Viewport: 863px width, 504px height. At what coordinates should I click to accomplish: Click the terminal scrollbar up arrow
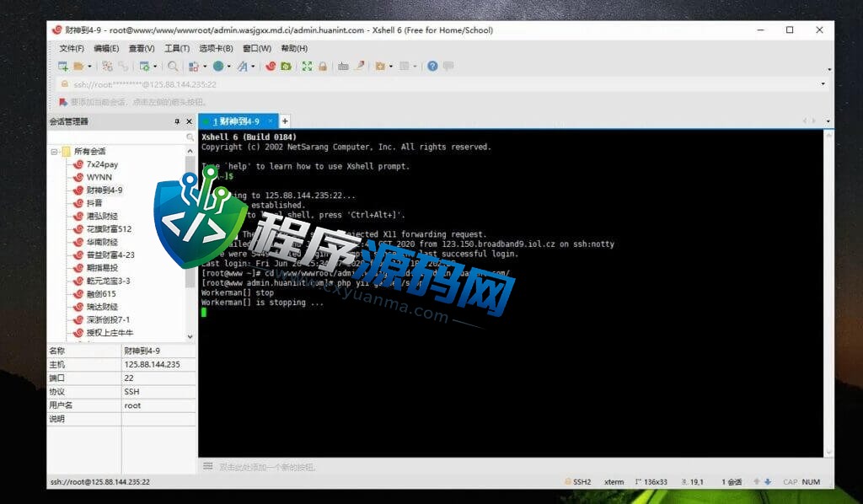click(828, 134)
